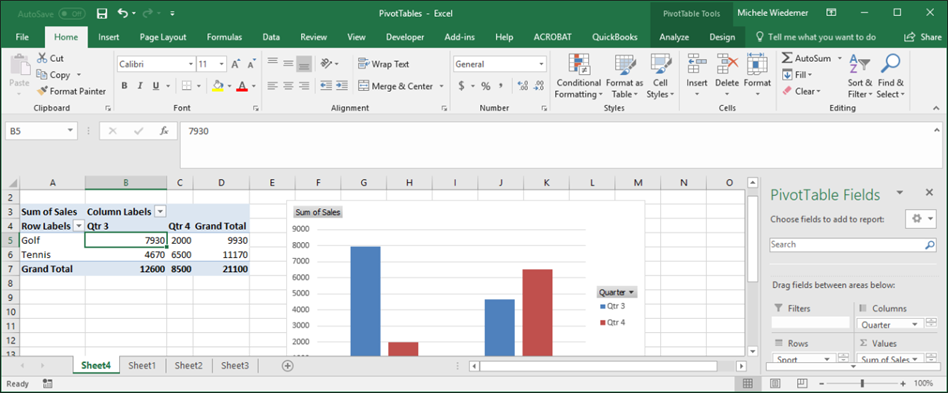Click the Save icon in title bar
Screen dimensions: 948x393
point(102,13)
